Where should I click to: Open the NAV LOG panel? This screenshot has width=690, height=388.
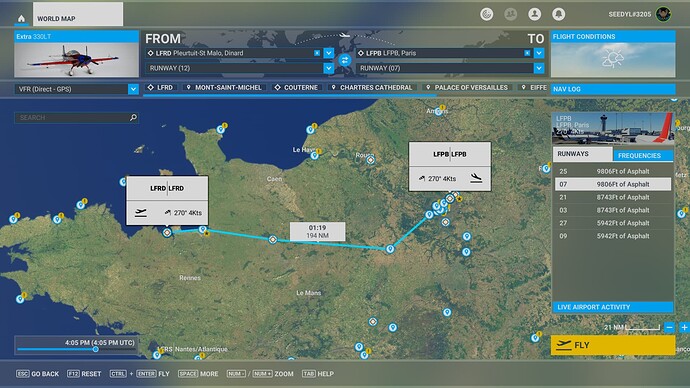click(x=613, y=89)
